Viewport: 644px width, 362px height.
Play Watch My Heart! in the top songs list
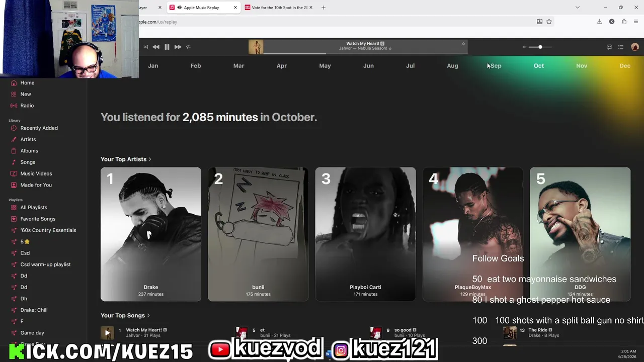click(107, 333)
